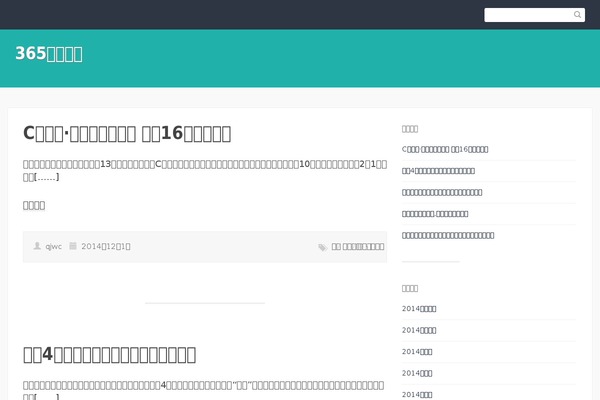Open the tag link in post meta bar
Screen dimensions: 600x400
(358, 247)
